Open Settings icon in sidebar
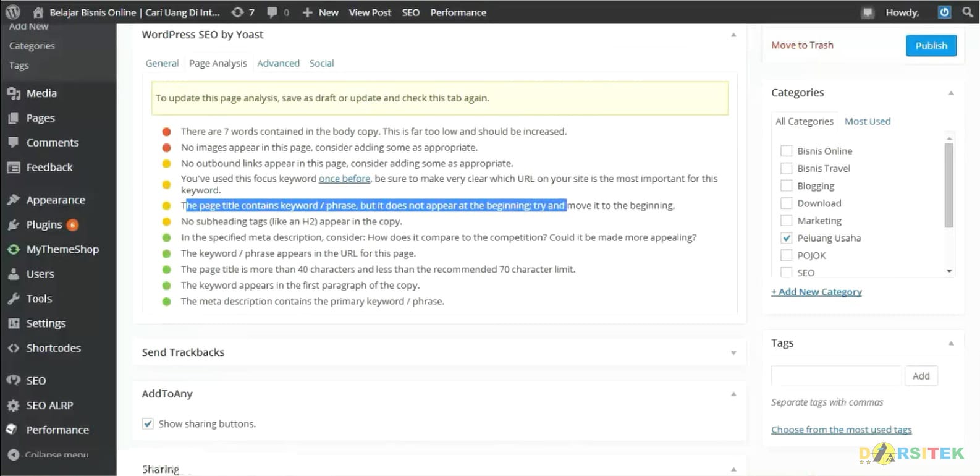This screenshot has height=476, width=980. 14,323
